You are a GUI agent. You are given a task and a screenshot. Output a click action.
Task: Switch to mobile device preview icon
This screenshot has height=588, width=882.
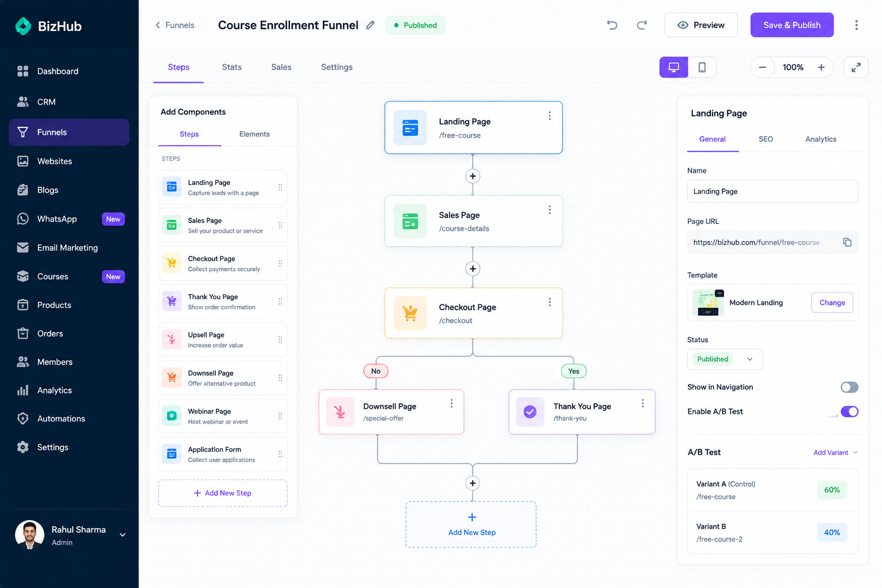point(702,67)
